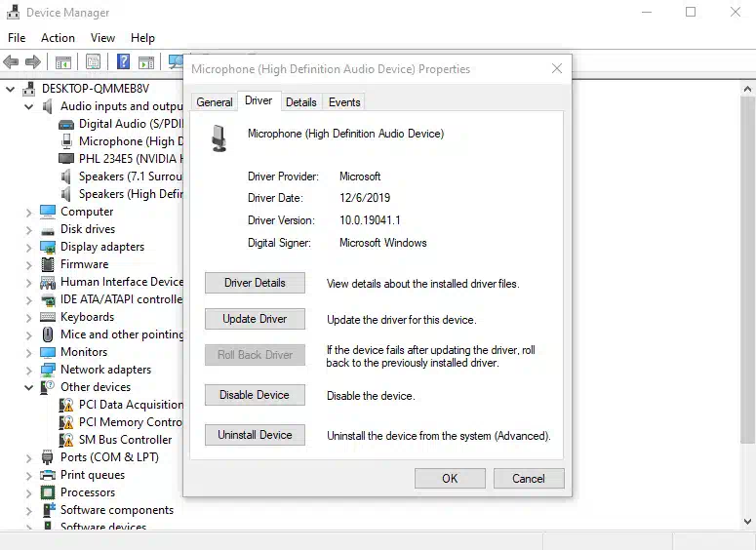This screenshot has height=550, width=756.
Task: Expand the Ports (COM & LPT) node
Action: click(29, 458)
